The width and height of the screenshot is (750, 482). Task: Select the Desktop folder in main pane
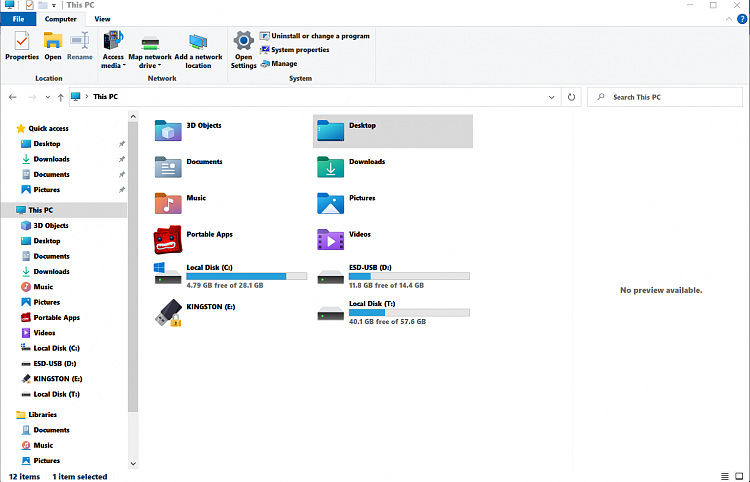click(x=393, y=131)
